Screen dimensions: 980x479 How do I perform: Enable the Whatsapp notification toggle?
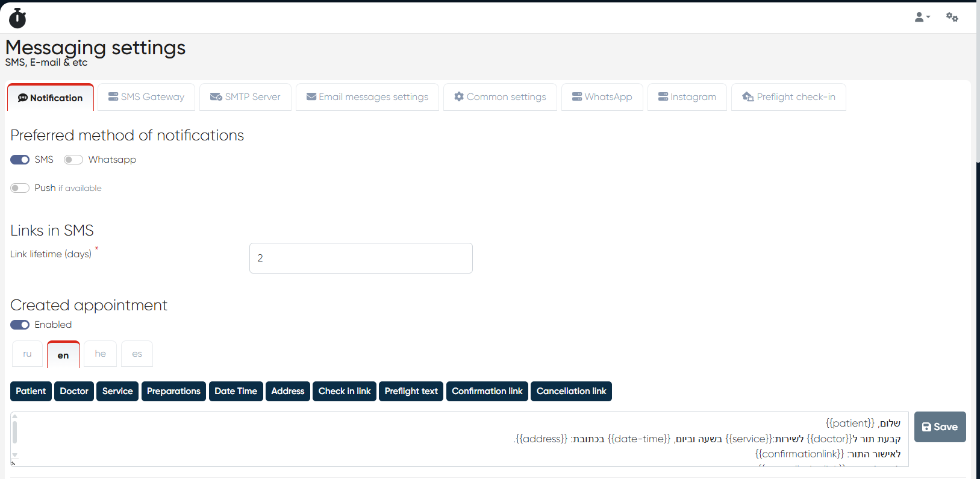point(73,160)
